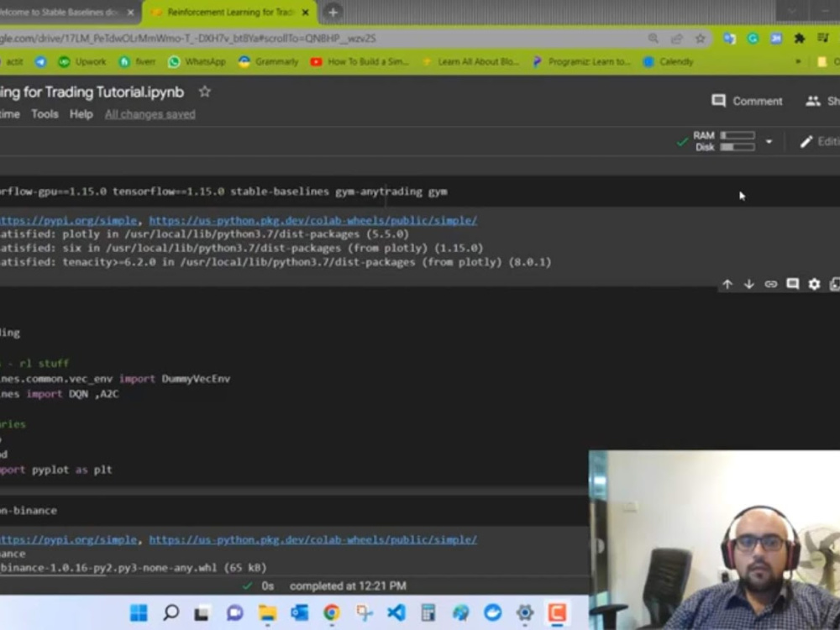
Task: Click the zoom magnifier in address bar
Action: 653,39
